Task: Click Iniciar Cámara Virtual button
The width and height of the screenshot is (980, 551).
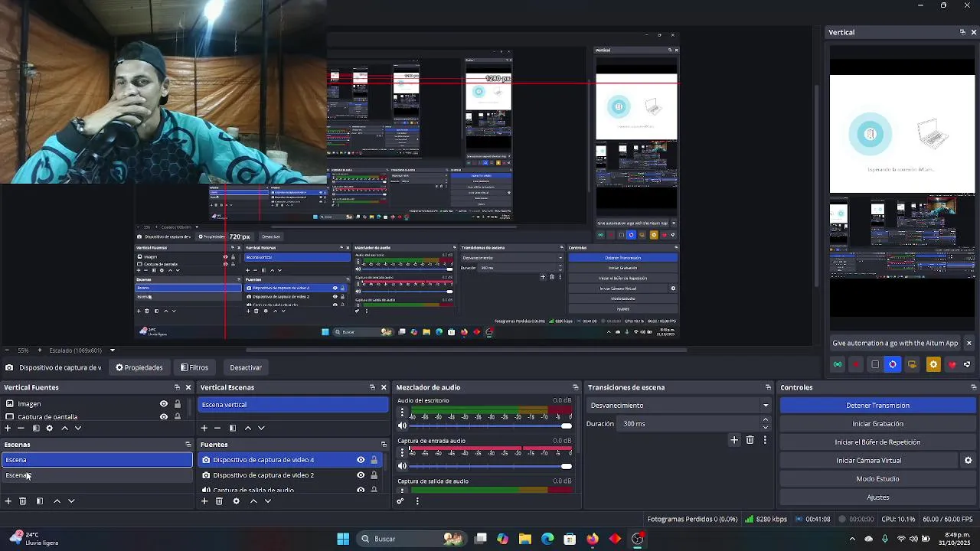Action: [868, 461]
